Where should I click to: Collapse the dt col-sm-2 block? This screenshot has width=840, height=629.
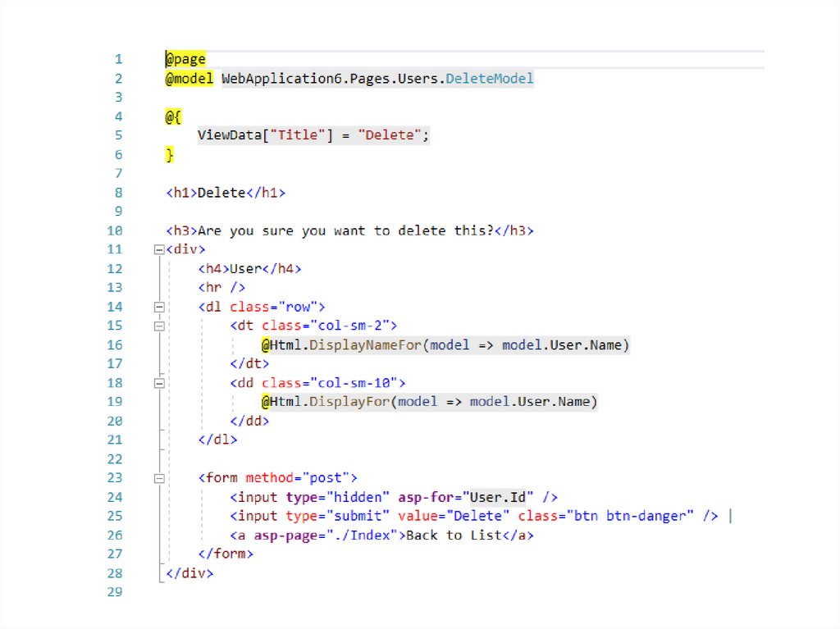(x=159, y=326)
